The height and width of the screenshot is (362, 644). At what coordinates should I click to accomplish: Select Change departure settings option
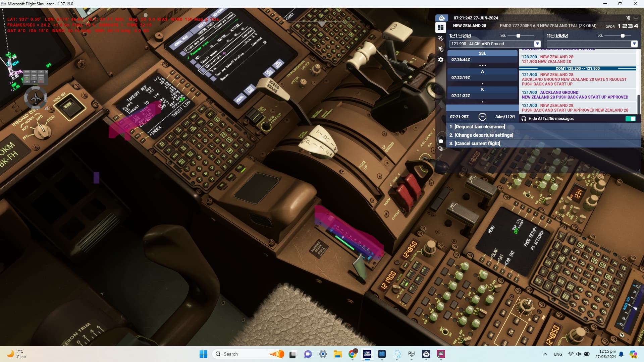tap(481, 135)
